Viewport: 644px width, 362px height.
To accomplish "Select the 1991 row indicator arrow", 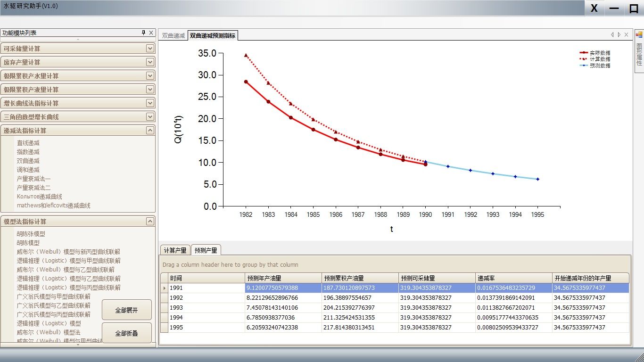I will [x=165, y=288].
